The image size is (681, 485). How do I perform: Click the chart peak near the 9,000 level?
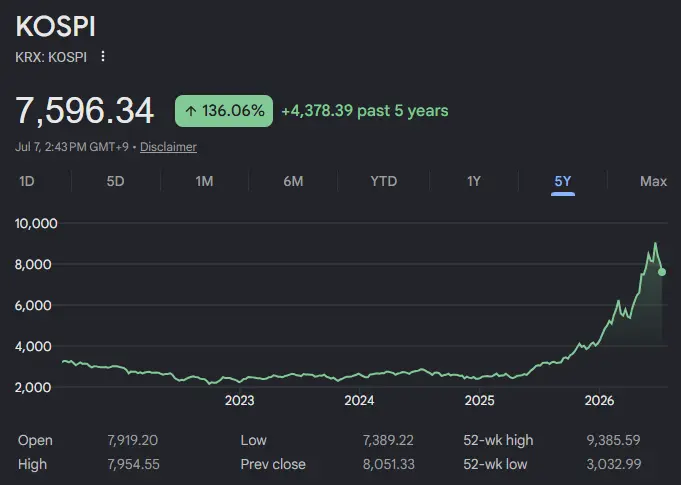tap(655, 244)
